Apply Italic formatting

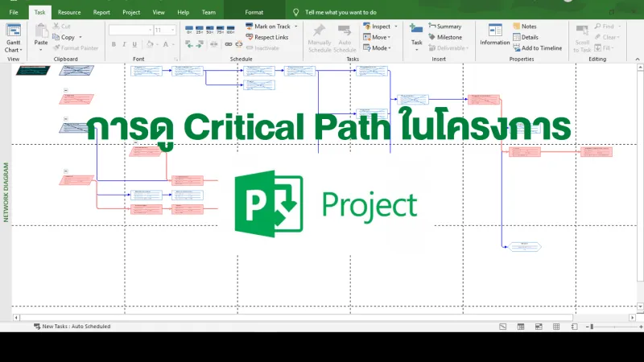click(124, 44)
